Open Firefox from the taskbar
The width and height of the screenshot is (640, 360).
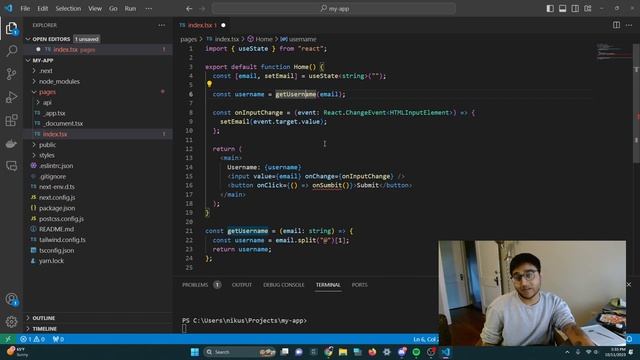[x=372, y=352]
